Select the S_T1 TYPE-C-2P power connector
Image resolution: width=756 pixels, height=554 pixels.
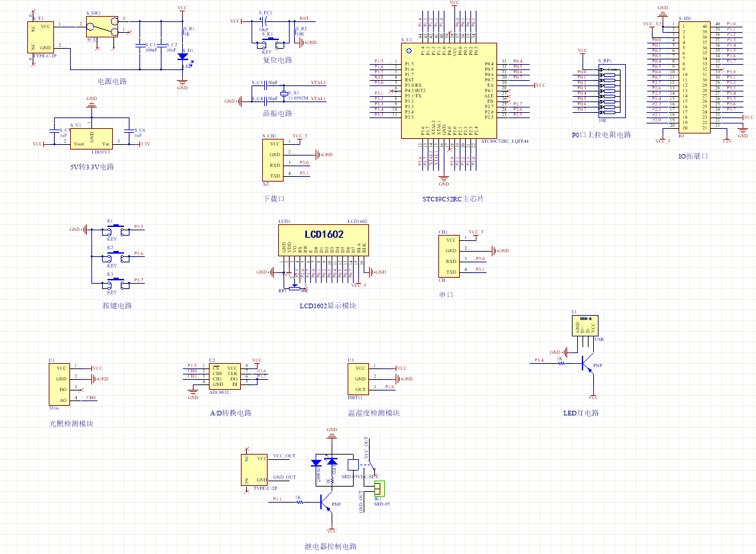[41, 37]
